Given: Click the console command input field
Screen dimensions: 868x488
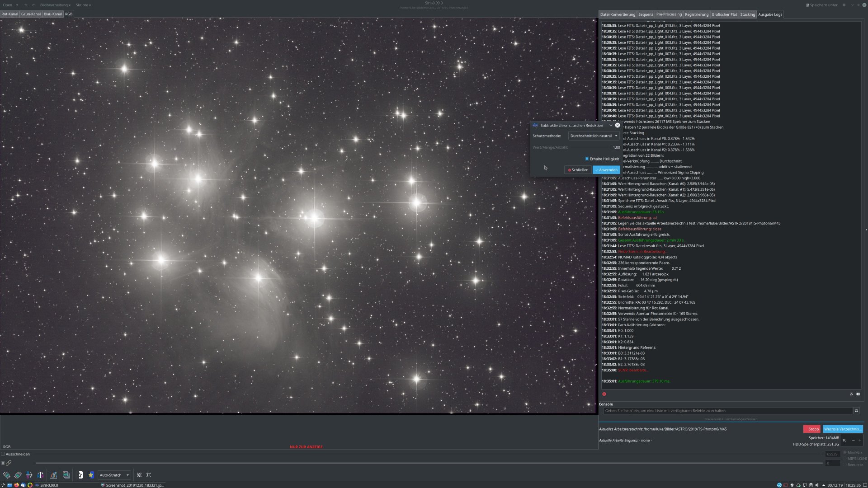Looking at the screenshot, I should pyautogui.click(x=728, y=411).
